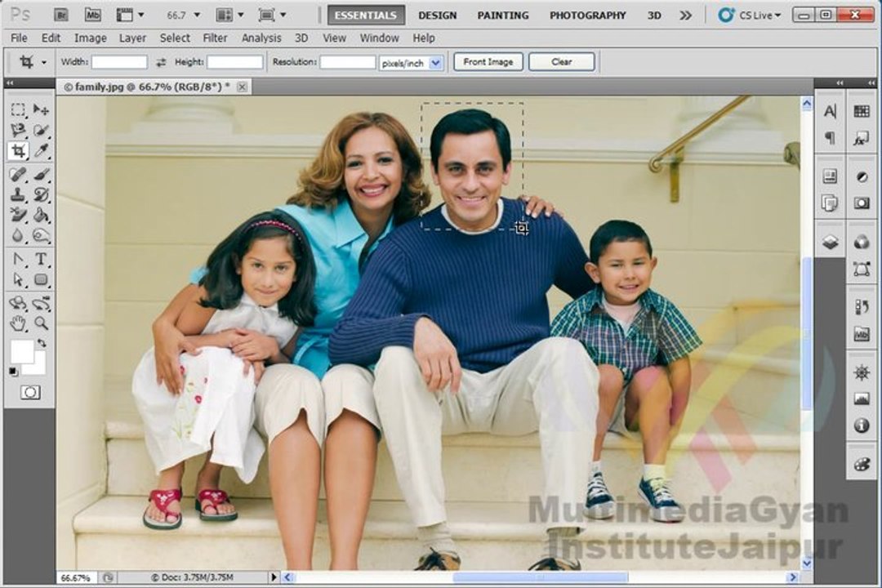This screenshot has height=588, width=882.
Task: Expand the toolbox with the double arrow
Action: (10, 82)
